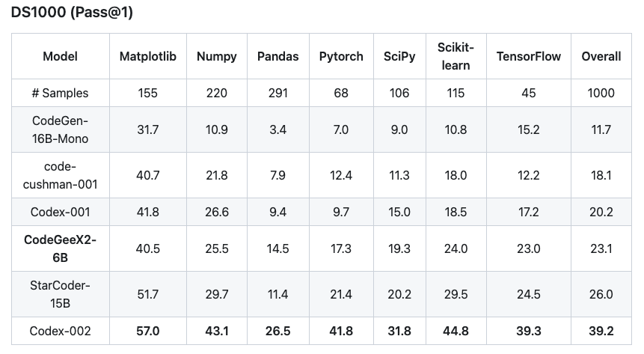Click the Overall column header
This screenshot has height=354, width=644.
(x=601, y=56)
